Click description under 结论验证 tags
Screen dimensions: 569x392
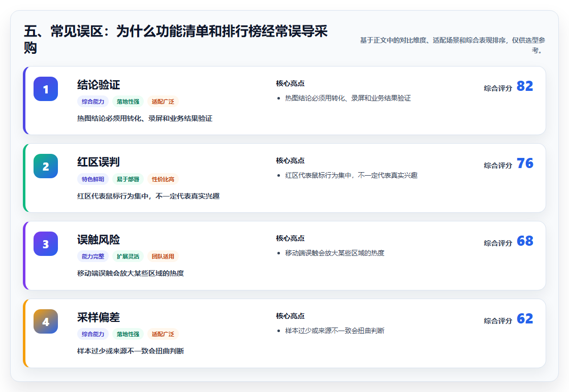pos(145,118)
